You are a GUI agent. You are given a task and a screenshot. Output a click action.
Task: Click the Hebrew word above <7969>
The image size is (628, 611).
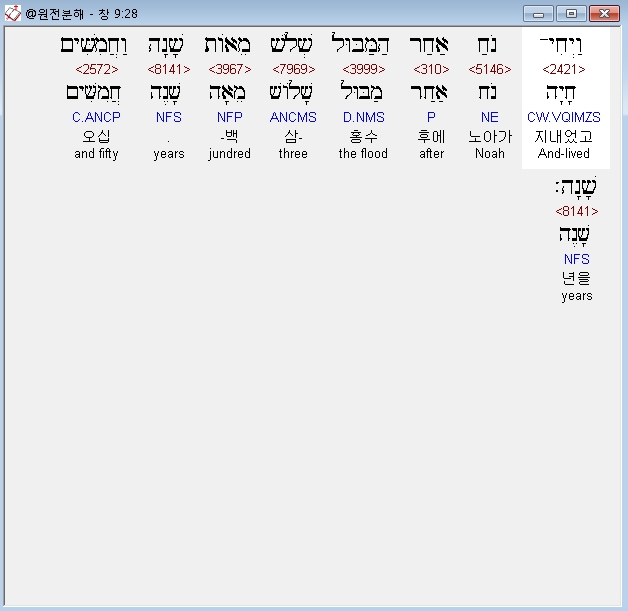tap(291, 44)
